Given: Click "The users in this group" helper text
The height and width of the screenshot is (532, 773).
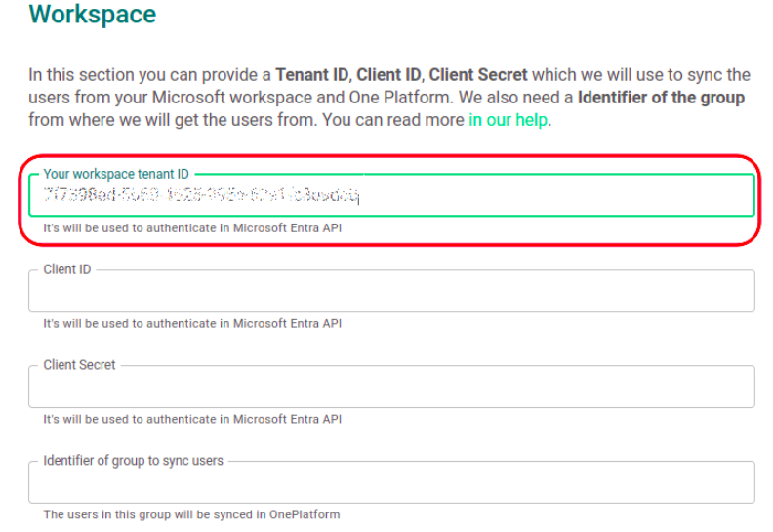Looking at the screenshot, I should 190,514.
